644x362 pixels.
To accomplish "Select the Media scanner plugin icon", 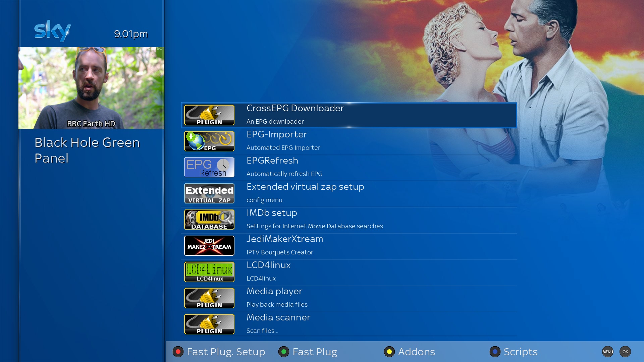I will [209, 324].
